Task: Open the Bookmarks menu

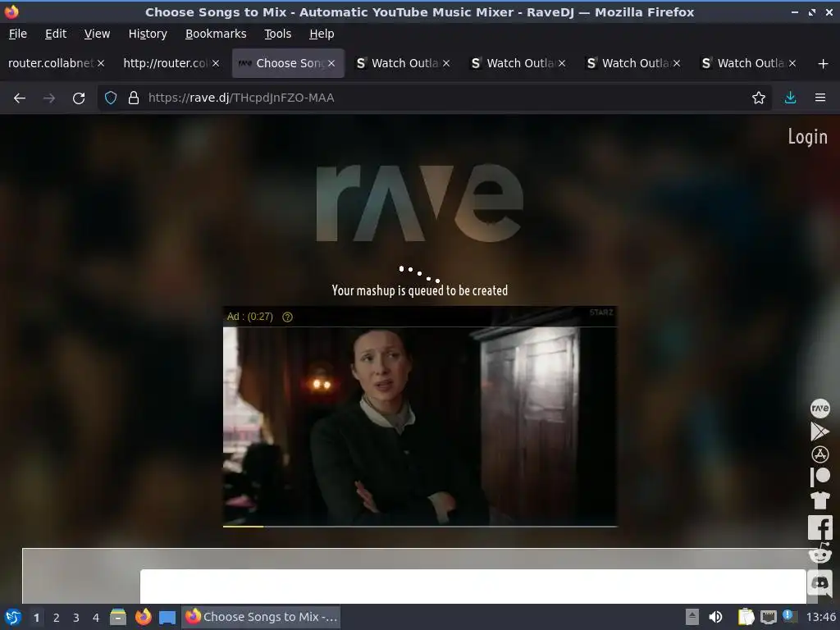Action: [x=216, y=34]
